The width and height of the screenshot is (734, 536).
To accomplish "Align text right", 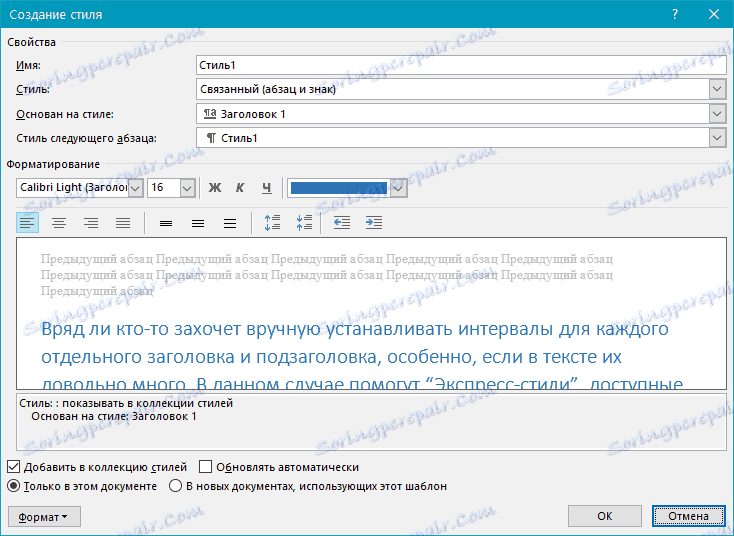I will [x=91, y=223].
